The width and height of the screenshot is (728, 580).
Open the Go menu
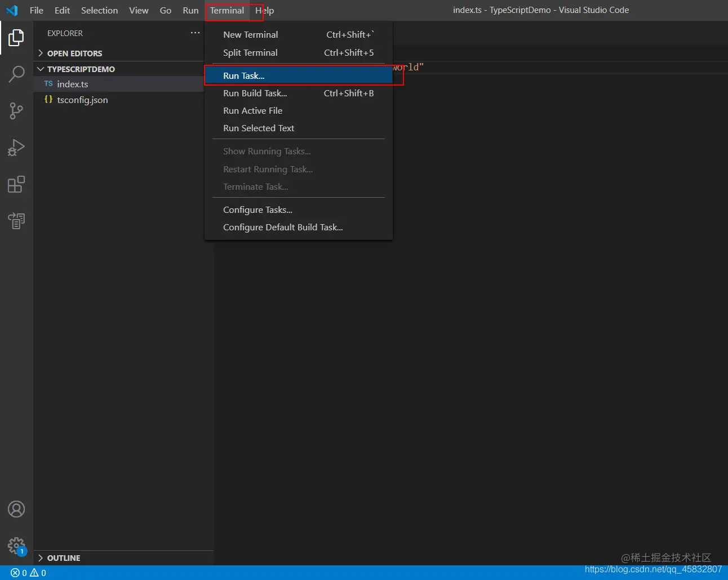[x=166, y=10]
